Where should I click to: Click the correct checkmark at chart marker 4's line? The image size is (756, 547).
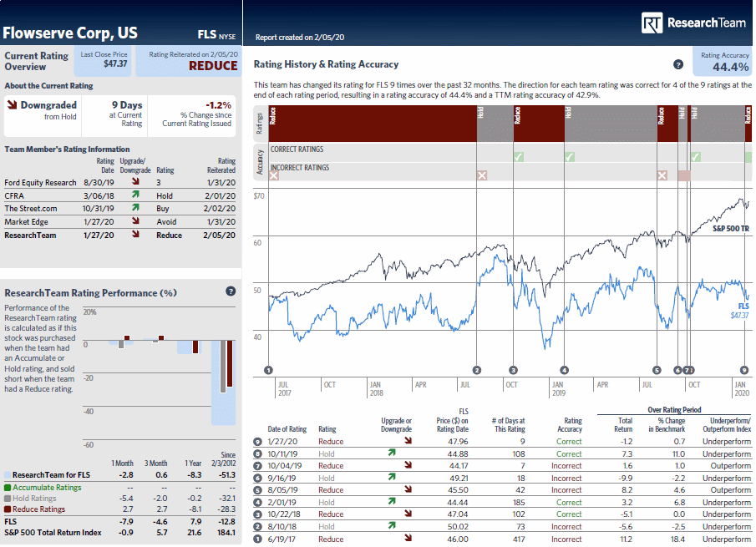coord(570,157)
